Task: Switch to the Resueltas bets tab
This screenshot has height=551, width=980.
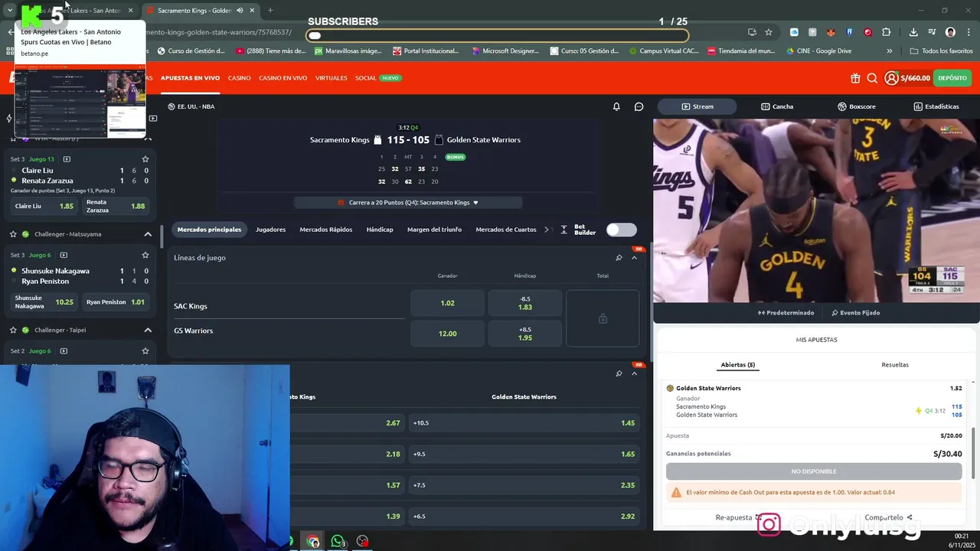Action: [x=895, y=365]
